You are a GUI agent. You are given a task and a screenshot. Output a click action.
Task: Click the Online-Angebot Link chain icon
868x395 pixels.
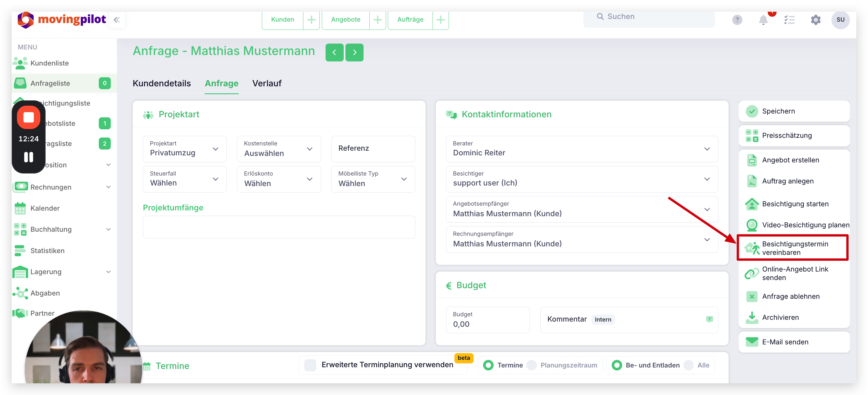[751, 274]
